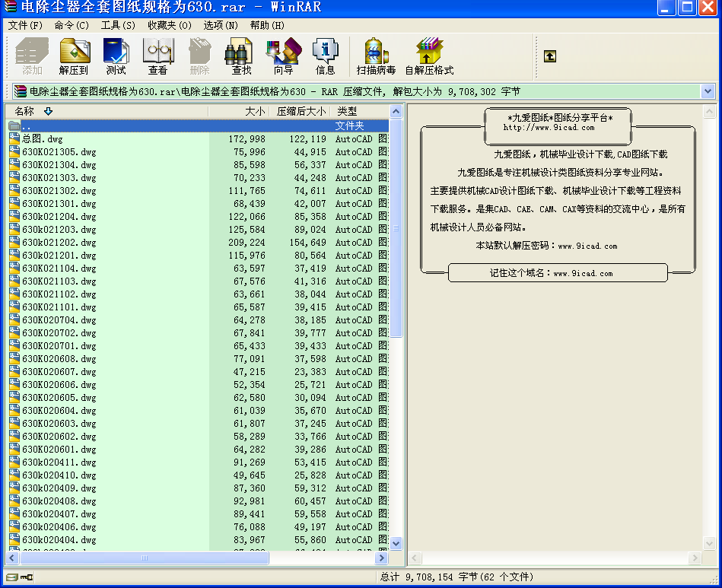Click the 自解压格式 (SFX) toolbar icon

429,56
